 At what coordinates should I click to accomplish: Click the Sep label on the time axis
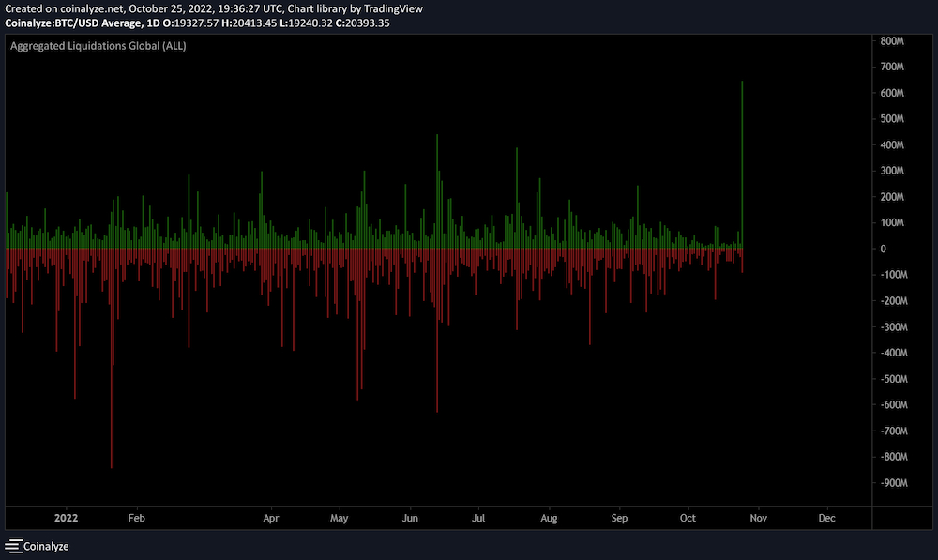coord(619,518)
